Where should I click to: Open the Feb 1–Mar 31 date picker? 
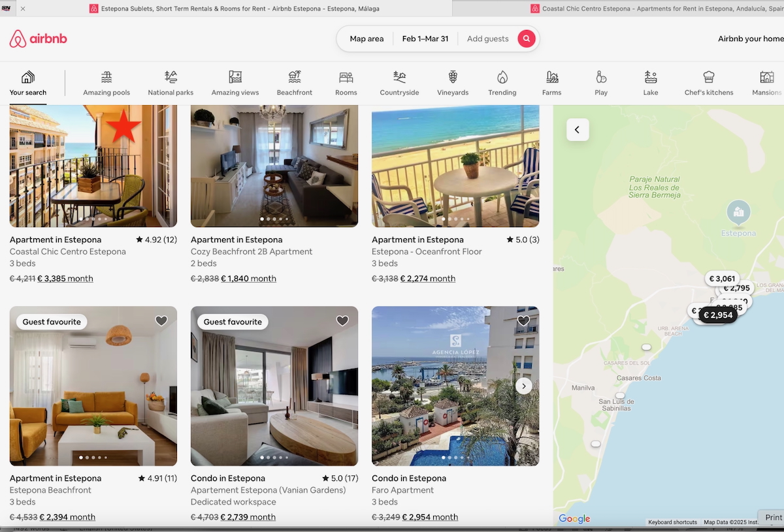coord(425,39)
